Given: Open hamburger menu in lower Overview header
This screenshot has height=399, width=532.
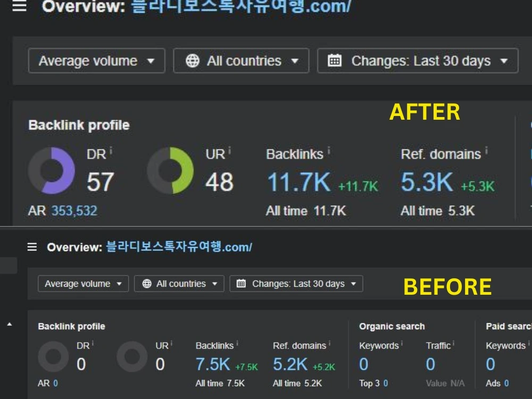Looking at the screenshot, I should 32,247.
